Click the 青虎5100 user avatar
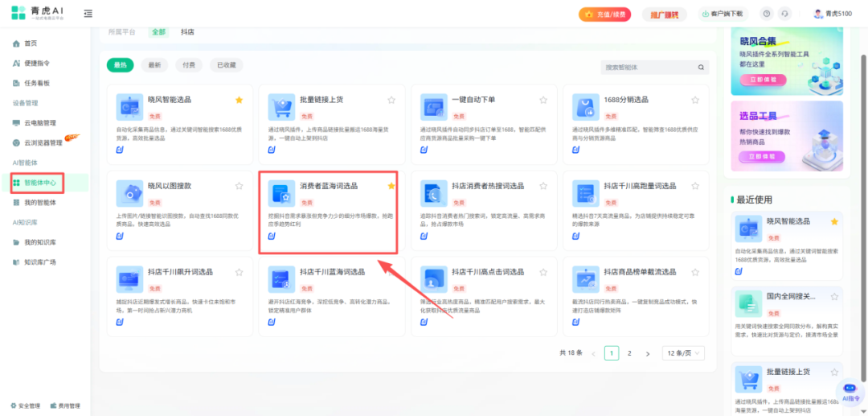 coord(818,14)
